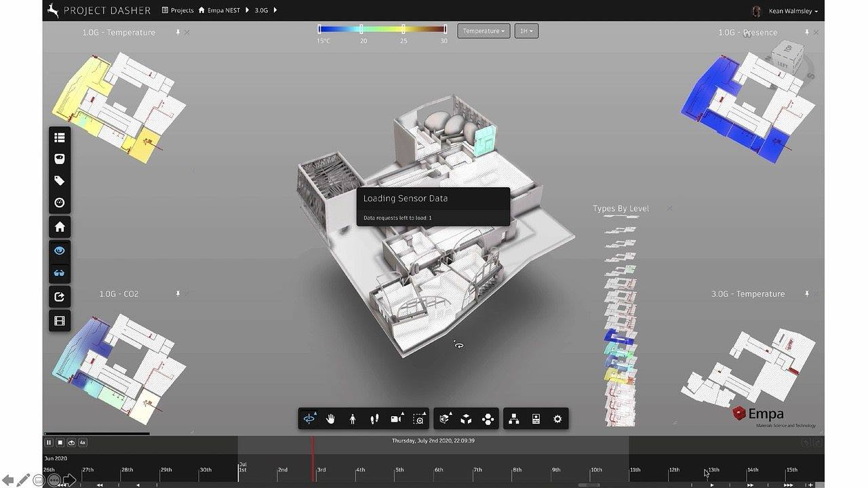Expand the arrow after 3.0G breadcrumb
868x488 pixels.
[x=275, y=10]
